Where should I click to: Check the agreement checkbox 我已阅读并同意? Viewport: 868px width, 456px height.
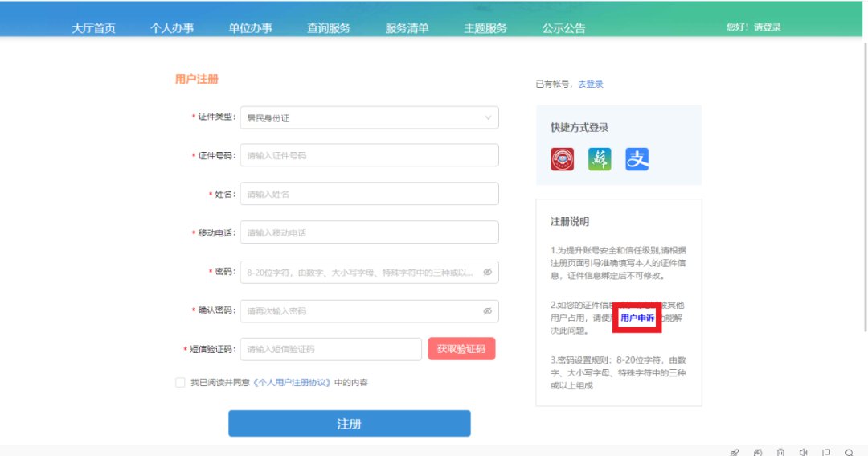coord(180,383)
